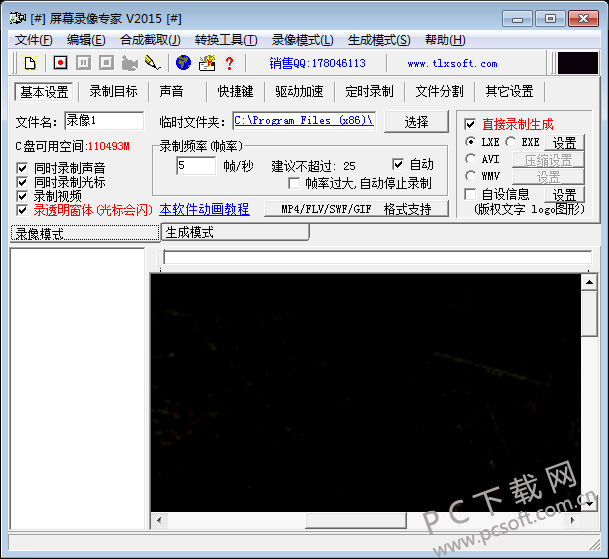Select the LXE format radio button
609x559 pixels.
470,142
